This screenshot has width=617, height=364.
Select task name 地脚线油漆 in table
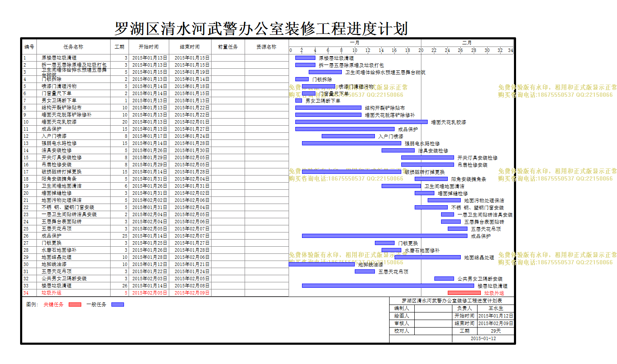coord(54,264)
